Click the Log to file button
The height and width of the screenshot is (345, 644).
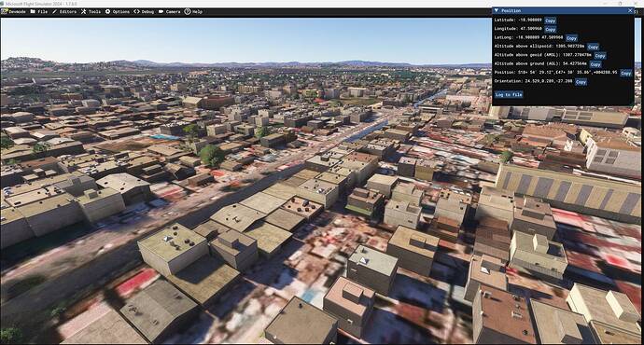[x=509, y=95]
